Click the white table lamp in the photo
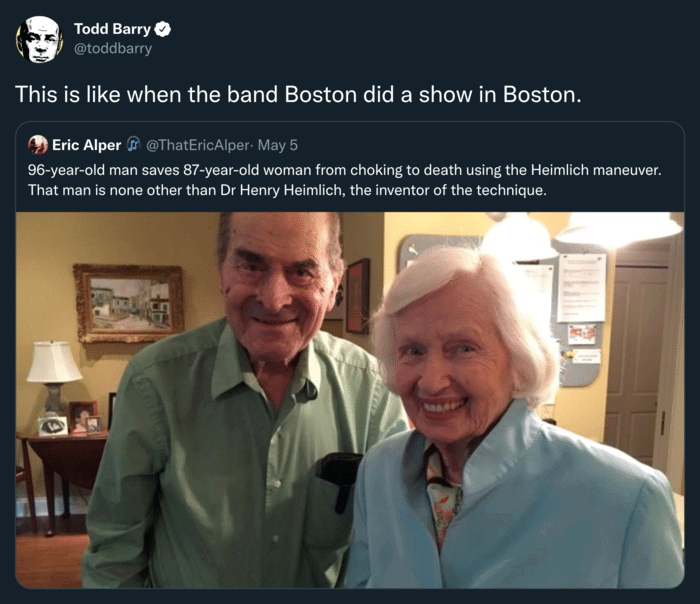The width and height of the screenshot is (700, 604). pyautogui.click(x=54, y=379)
